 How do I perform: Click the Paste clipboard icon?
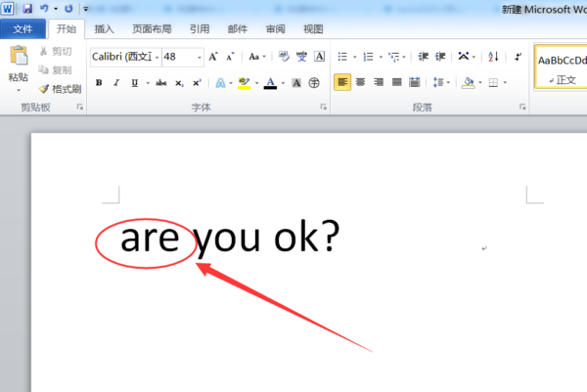point(19,56)
